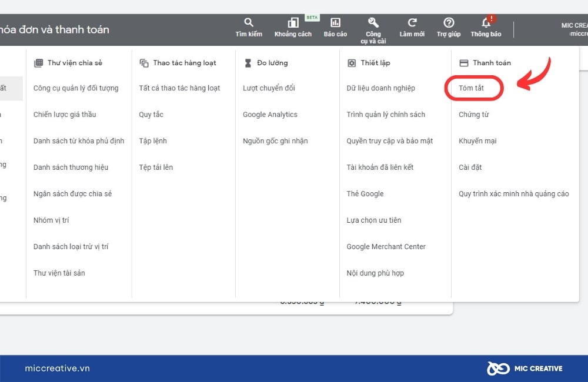Click the Thanh toán card icon

(464, 63)
